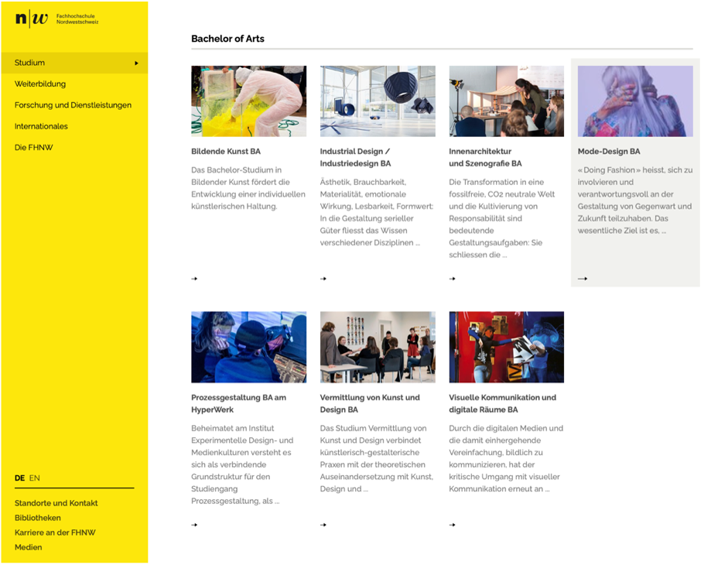Open the Die FHNW menu entry
The width and height of the screenshot is (728, 565).
33,148
